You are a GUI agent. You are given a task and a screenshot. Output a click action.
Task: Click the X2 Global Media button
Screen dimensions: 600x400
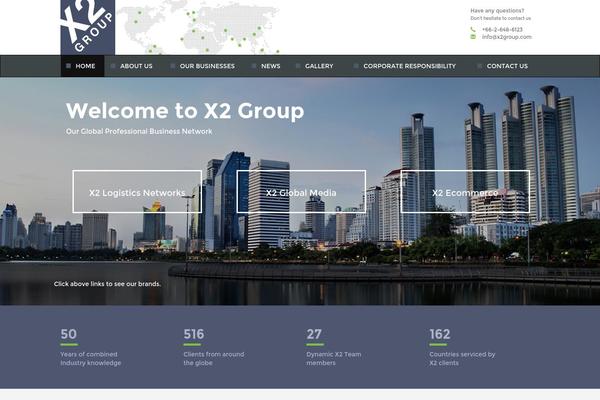pos(301,191)
